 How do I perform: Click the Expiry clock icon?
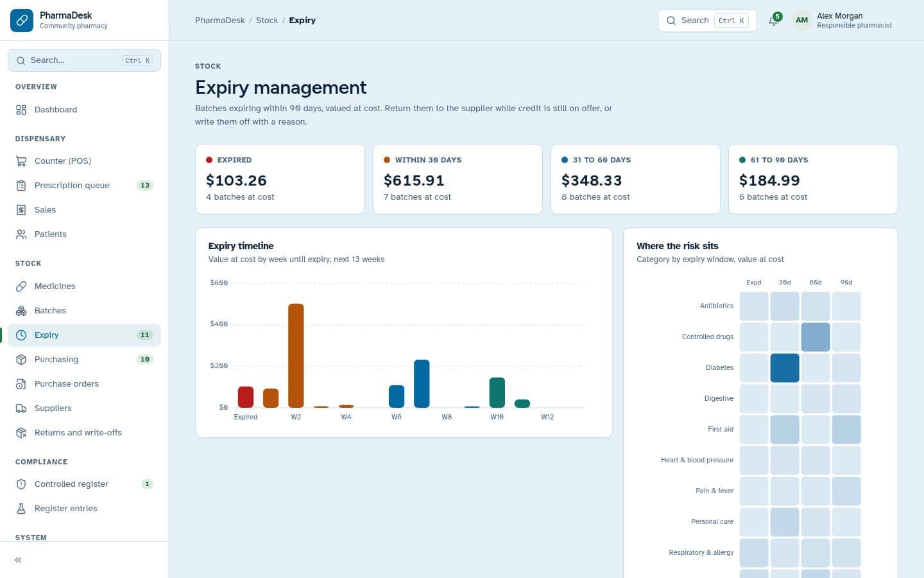pos(21,335)
